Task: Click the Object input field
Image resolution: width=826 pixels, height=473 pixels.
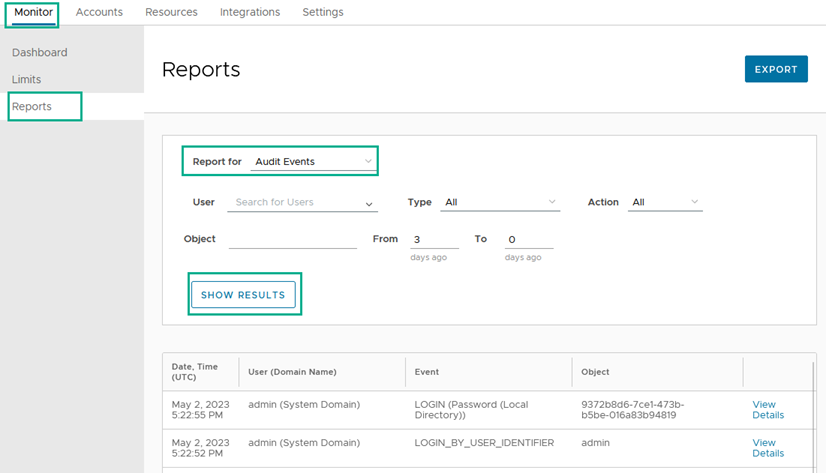Action: point(292,239)
